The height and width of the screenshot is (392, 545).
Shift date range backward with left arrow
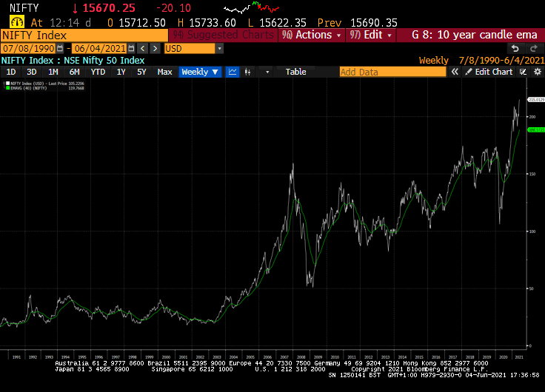click(142, 49)
